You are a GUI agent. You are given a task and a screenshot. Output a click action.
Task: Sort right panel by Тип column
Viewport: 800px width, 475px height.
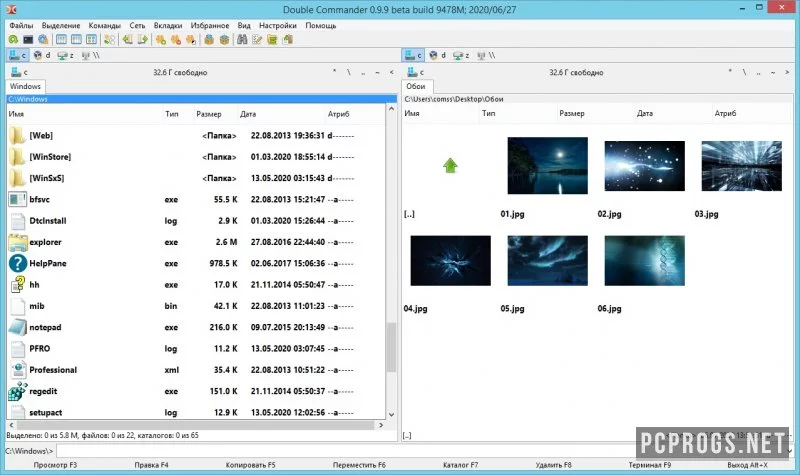coord(488,113)
